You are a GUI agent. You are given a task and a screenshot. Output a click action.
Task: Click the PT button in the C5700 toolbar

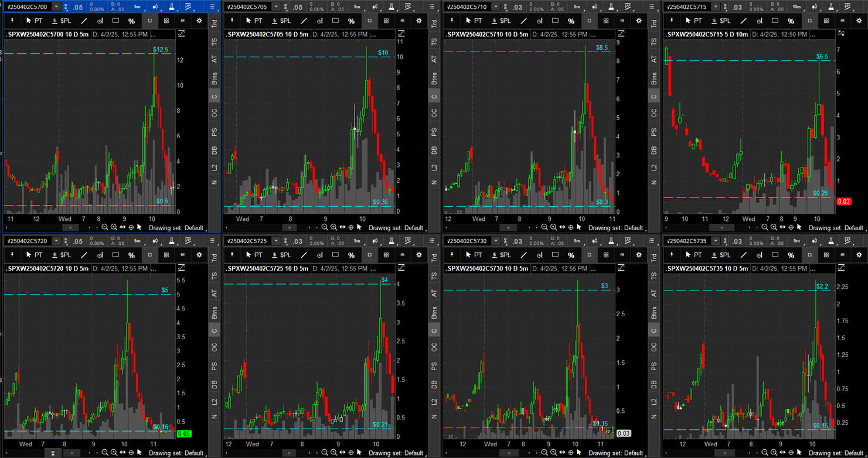[35, 21]
